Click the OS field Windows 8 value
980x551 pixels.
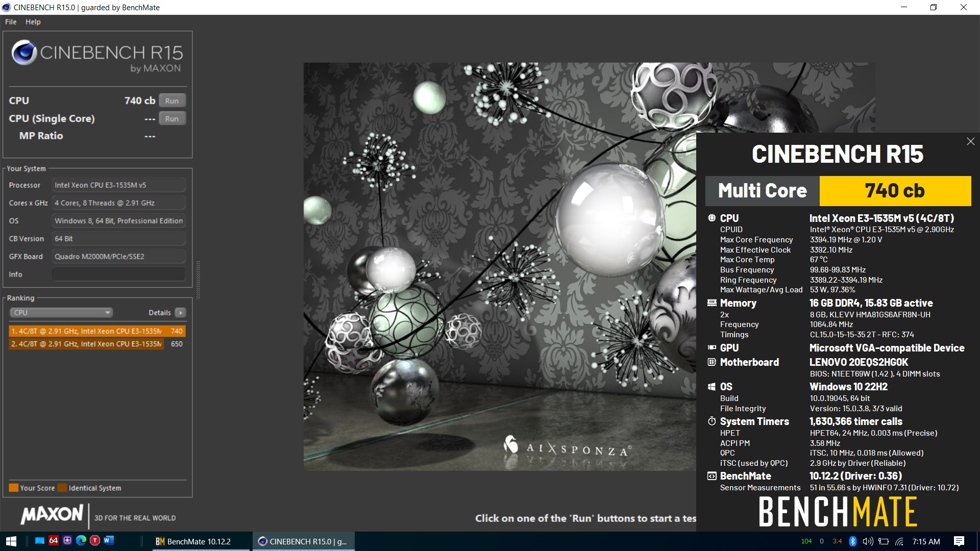(x=118, y=221)
